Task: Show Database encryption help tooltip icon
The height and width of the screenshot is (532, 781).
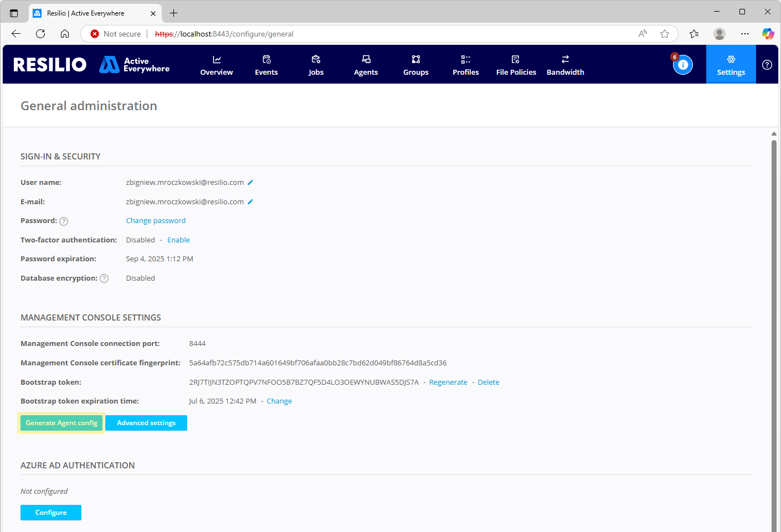Action: pyautogui.click(x=104, y=278)
